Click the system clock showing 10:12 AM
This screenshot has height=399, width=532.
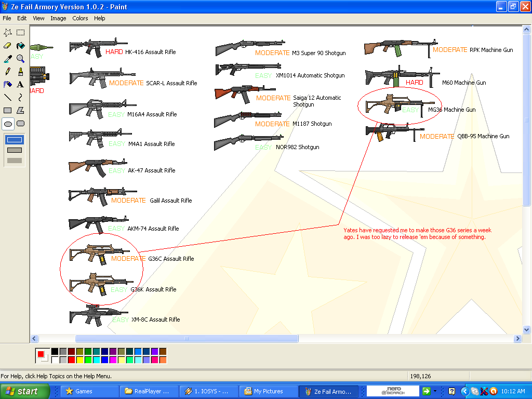click(513, 391)
